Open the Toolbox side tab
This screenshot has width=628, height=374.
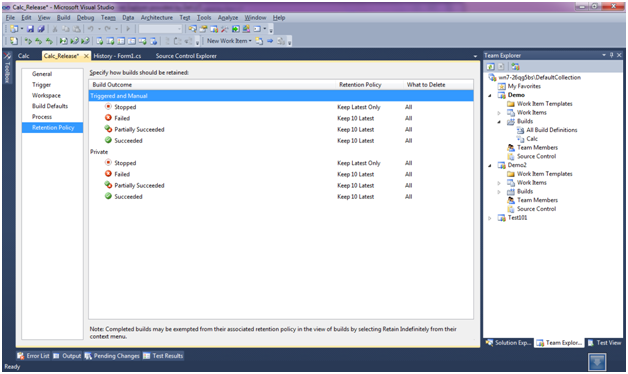pos(7,68)
